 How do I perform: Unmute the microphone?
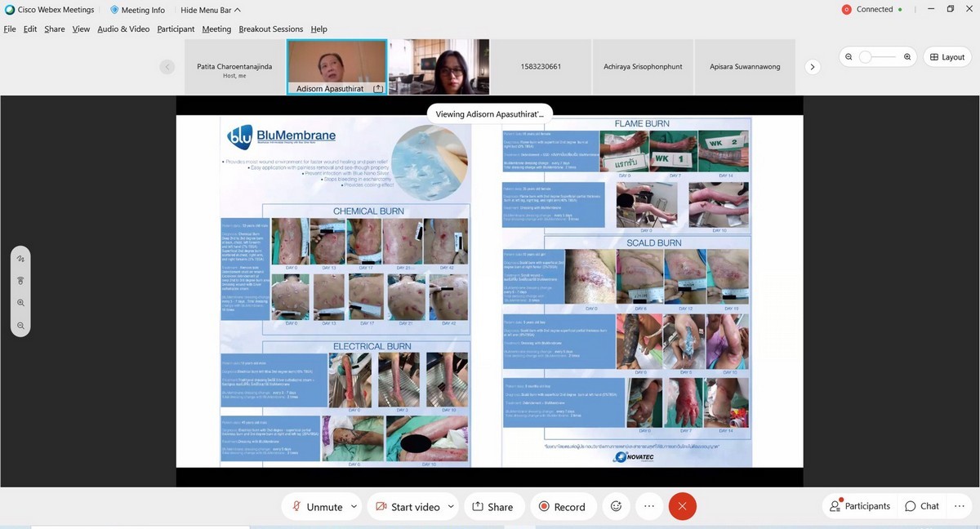click(317, 507)
